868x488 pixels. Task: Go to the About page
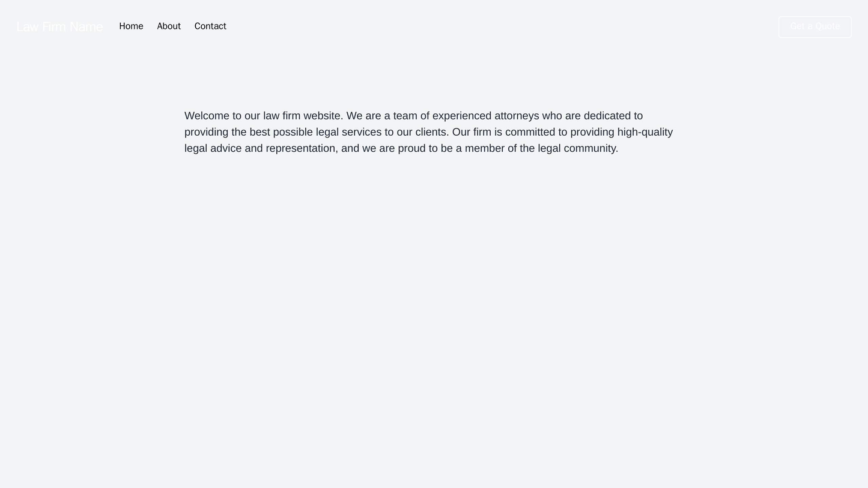(169, 26)
